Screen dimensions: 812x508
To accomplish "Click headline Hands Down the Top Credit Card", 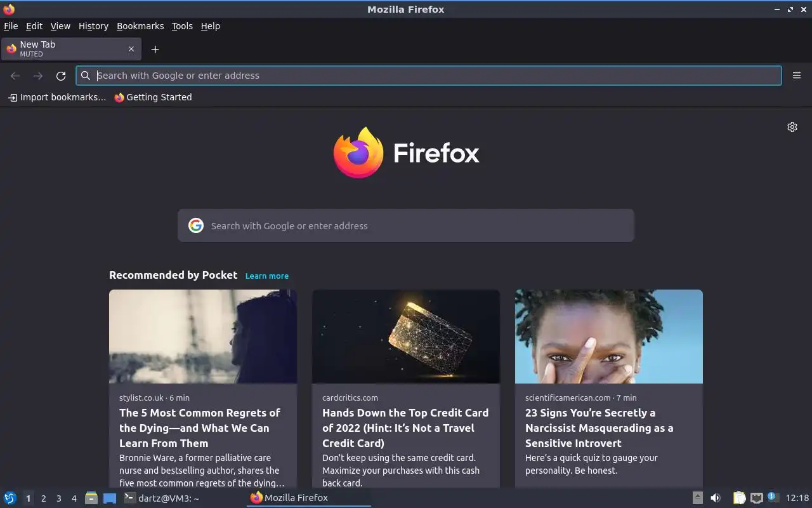I will (x=405, y=428).
